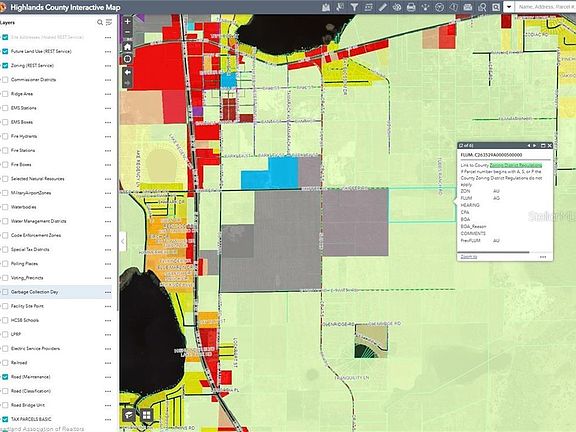Check the Waterbodies layer box

click(x=5, y=207)
